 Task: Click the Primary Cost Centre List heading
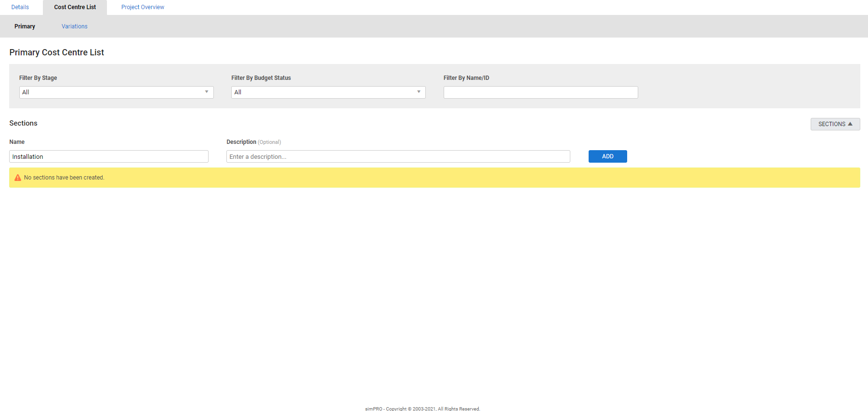[x=56, y=52]
